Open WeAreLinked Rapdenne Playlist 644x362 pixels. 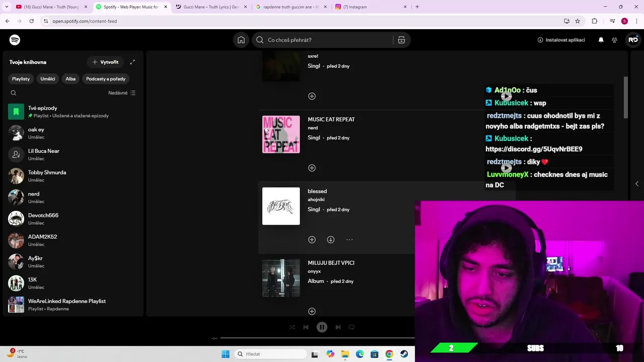pos(73,305)
